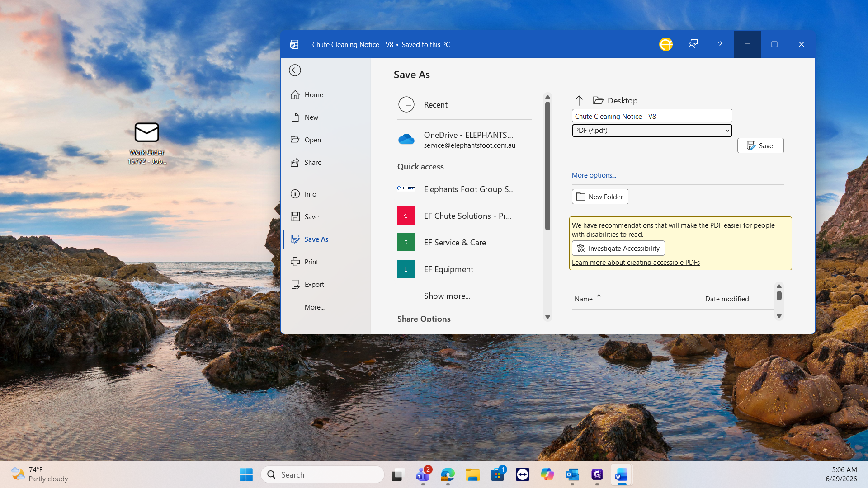Viewport: 868px width, 488px height.
Task: Open Outlook from taskbar
Action: pos(572,474)
